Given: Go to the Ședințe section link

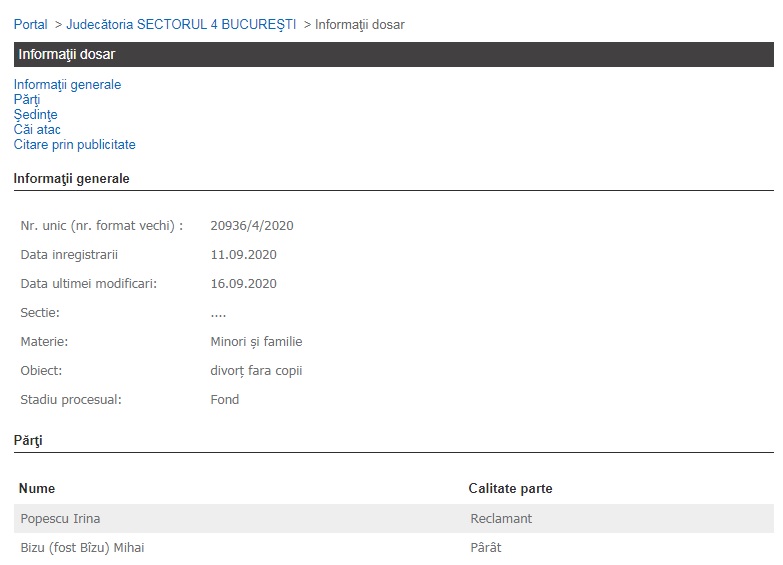Looking at the screenshot, I should 35,115.
